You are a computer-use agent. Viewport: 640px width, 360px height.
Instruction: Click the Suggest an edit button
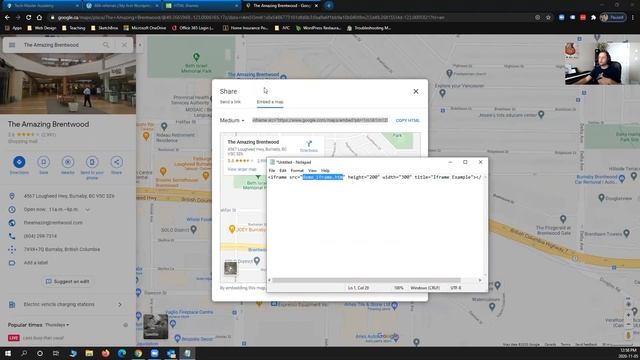point(68,282)
